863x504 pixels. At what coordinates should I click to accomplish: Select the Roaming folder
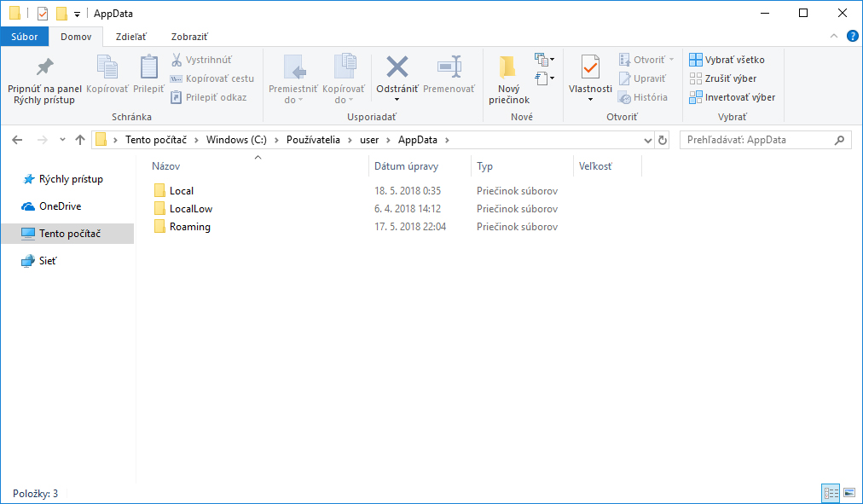tap(182, 227)
